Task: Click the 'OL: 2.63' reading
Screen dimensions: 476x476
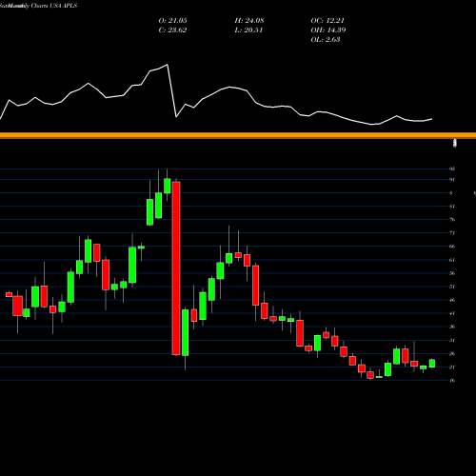Action: (326, 40)
